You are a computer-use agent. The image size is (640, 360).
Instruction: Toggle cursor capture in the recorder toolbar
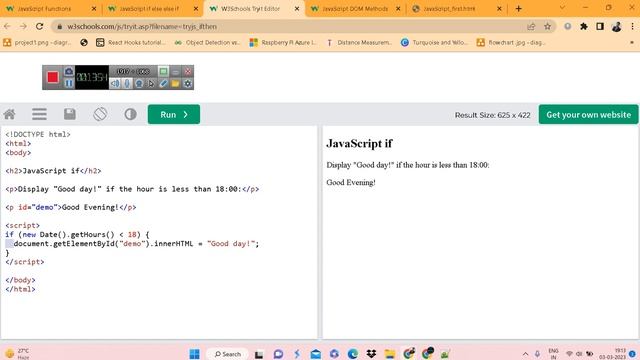click(x=151, y=84)
